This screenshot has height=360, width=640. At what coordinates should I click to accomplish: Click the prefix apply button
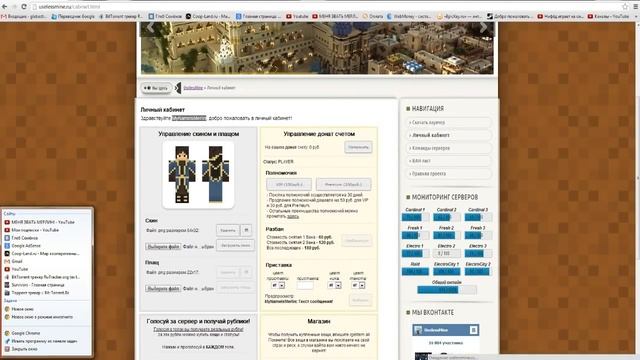click(x=360, y=300)
